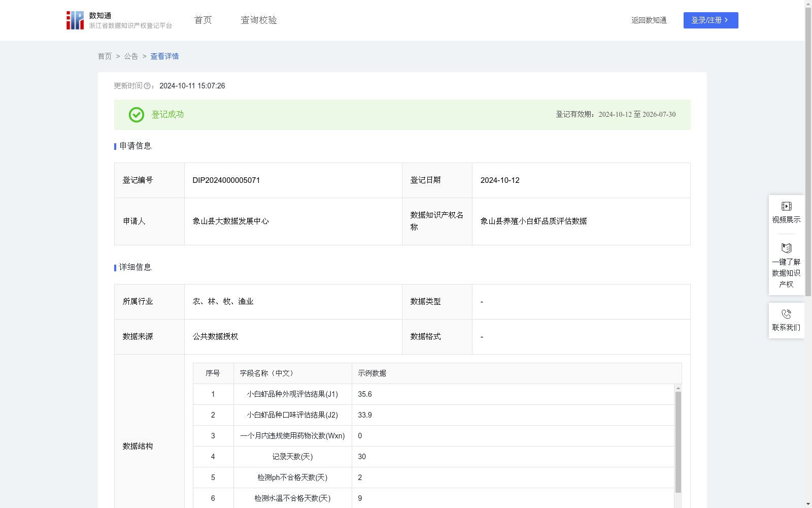Click the 一键了解数据知识产权 sidebar icon
The width and height of the screenshot is (812, 508).
tap(786, 248)
